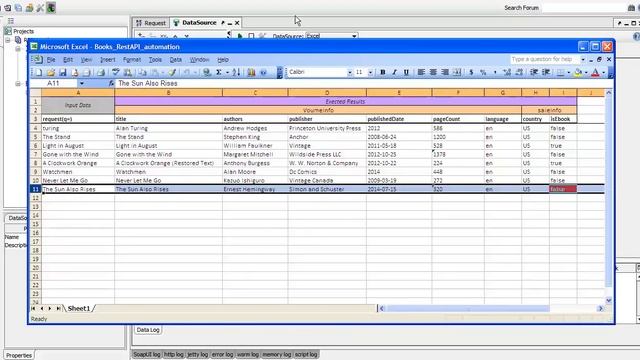The height and width of the screenshot is (360, 640).
Task: Click the Format Painter brush icon
Action: pyautogui.click(x=172, y=73)
